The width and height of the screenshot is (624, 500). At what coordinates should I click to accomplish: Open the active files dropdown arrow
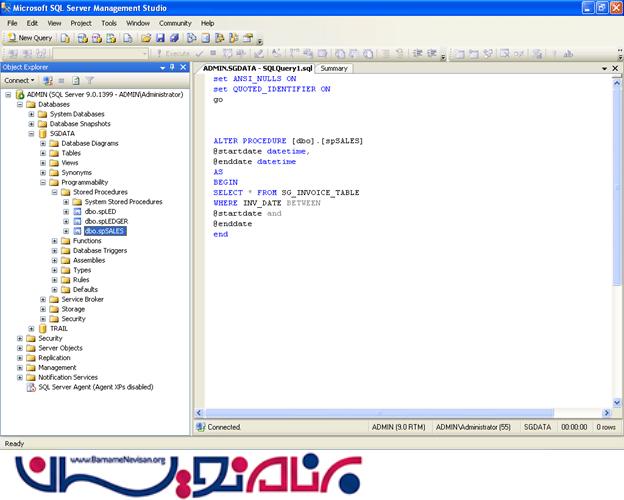pos(604,68)
